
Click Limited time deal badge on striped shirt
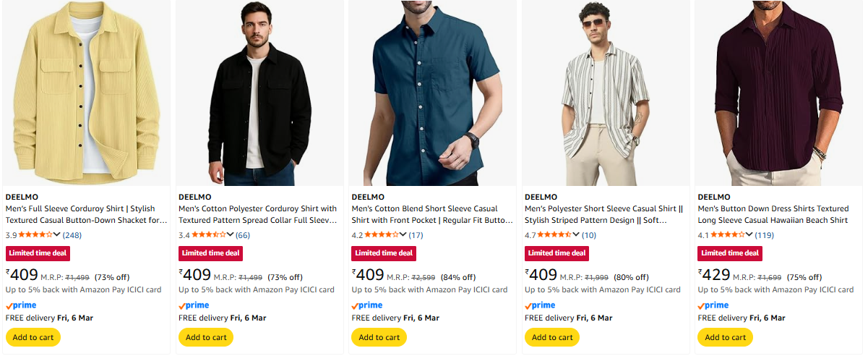click(557, 253)
